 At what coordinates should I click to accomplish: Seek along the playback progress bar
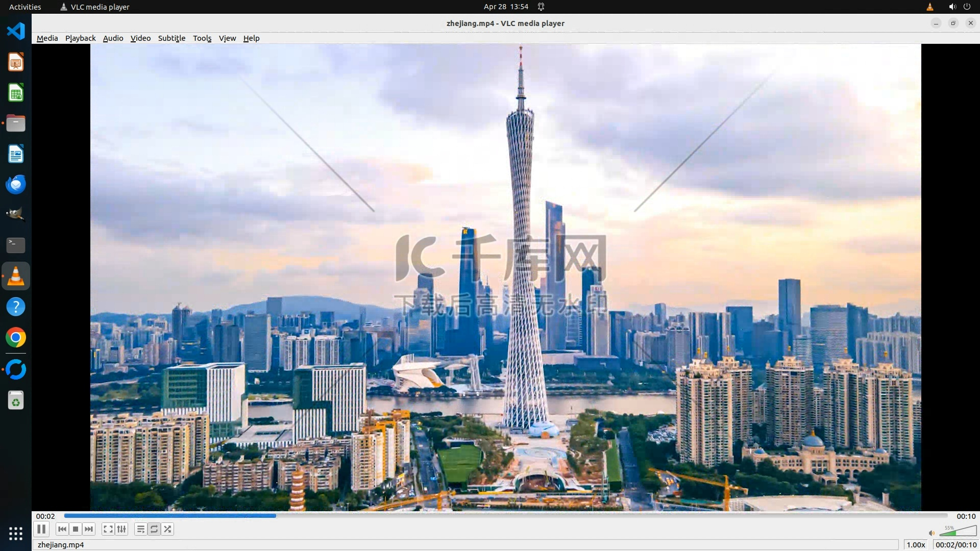point(505,516)
